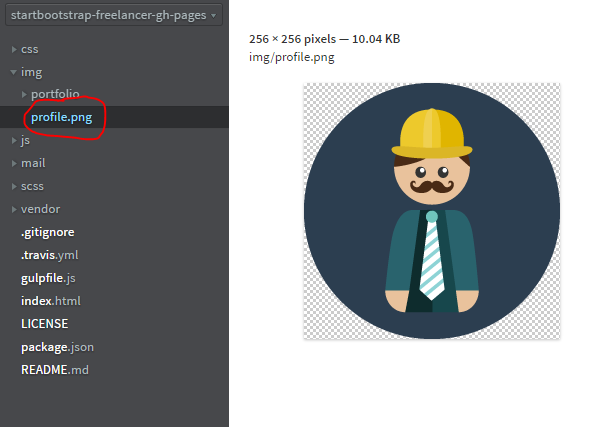Open the .travis.yml file
Viewport: 594px width, 427px height.
click(x=50, y=255)
